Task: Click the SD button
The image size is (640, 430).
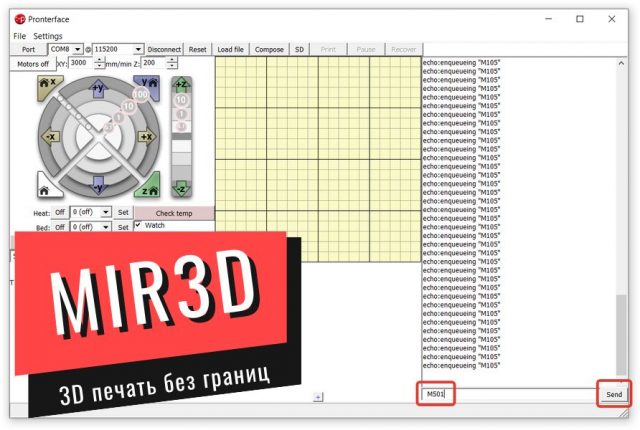Action: click(299, 49)
